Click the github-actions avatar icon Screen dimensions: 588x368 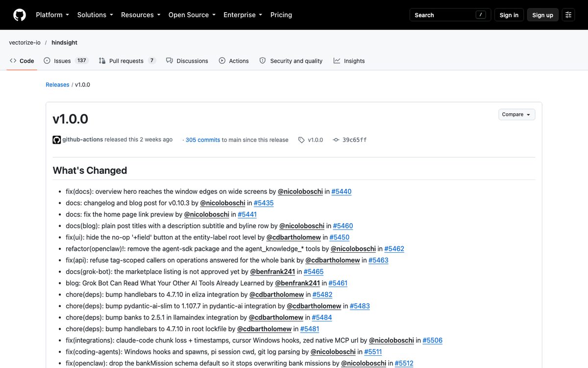[x=57, y=140]
